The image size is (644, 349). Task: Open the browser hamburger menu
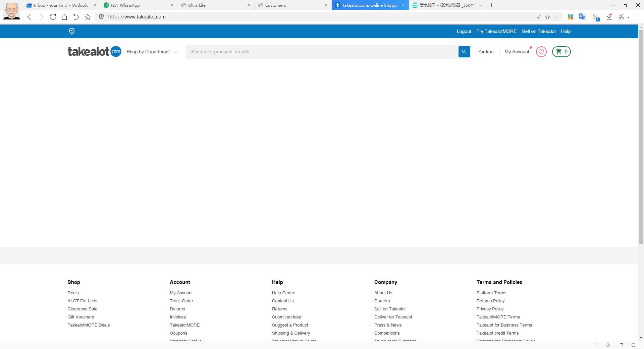click(636, 17)
